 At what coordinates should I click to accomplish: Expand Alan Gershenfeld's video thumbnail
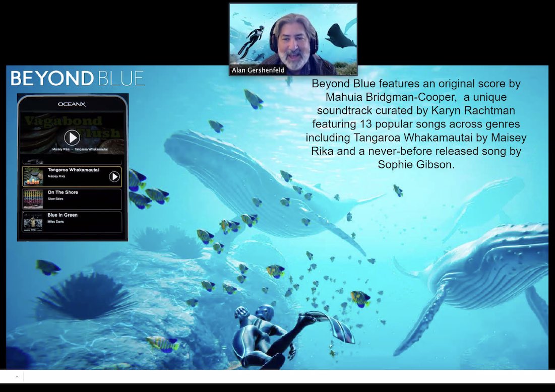pyautogui.click(x=292, y=35)
